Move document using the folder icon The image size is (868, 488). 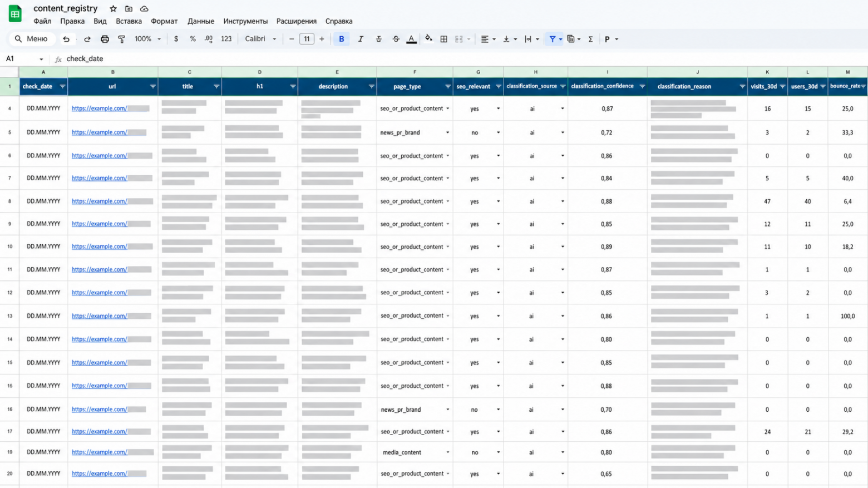(129, 9)
